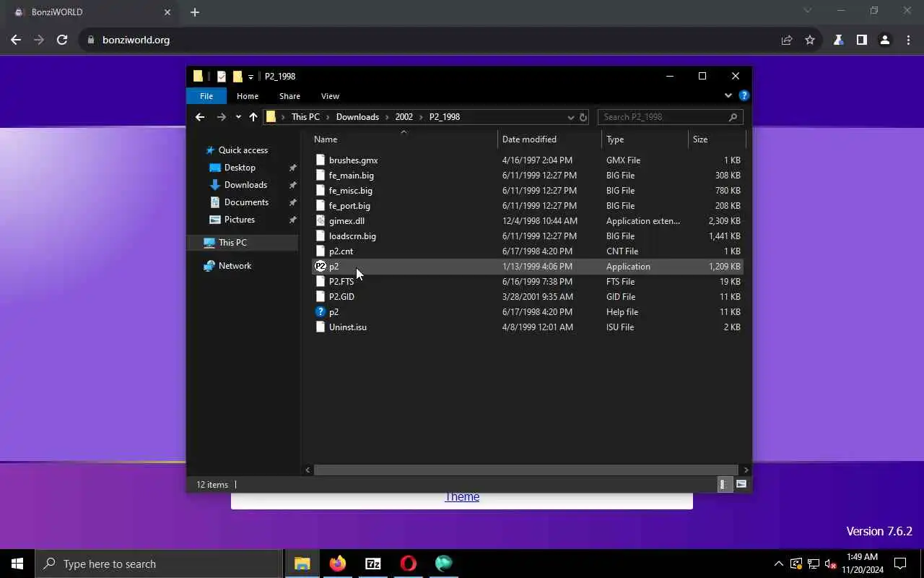Bookmark this tab with the star icon
The image size is (924, 578).
click(810, 40)
